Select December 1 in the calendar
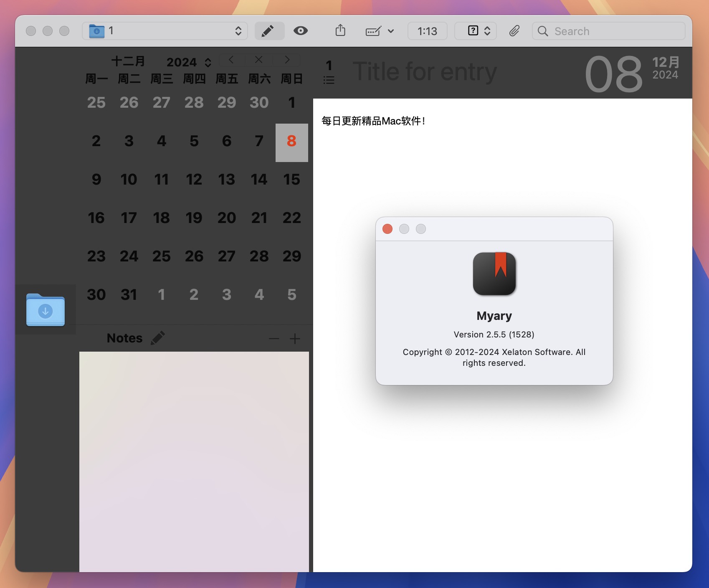 (291, 103)
